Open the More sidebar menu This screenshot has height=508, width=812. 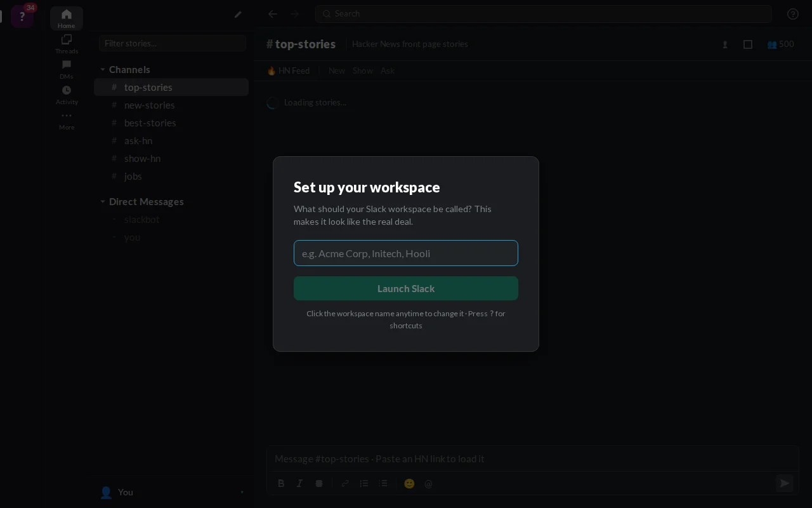(67, 120)
